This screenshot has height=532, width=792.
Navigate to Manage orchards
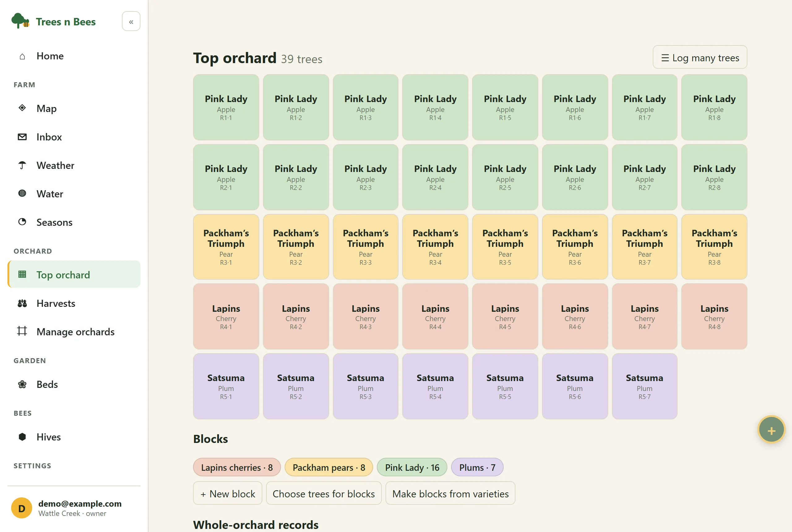tap(74, 332)
